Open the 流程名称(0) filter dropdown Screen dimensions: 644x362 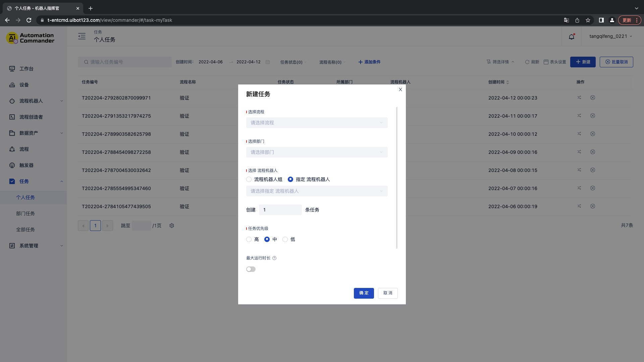click(x=332, y=62)
